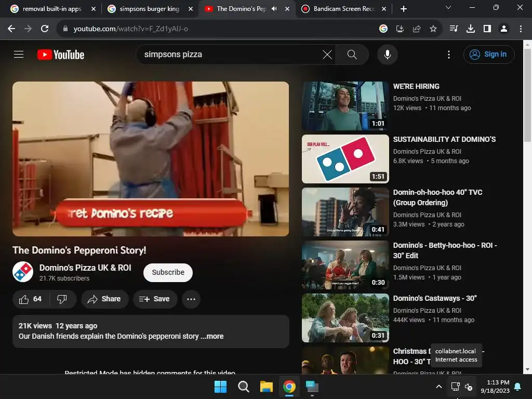Go to YouTube home via logo
Viewport: 532px width, 399px height.
pos(61,55)
